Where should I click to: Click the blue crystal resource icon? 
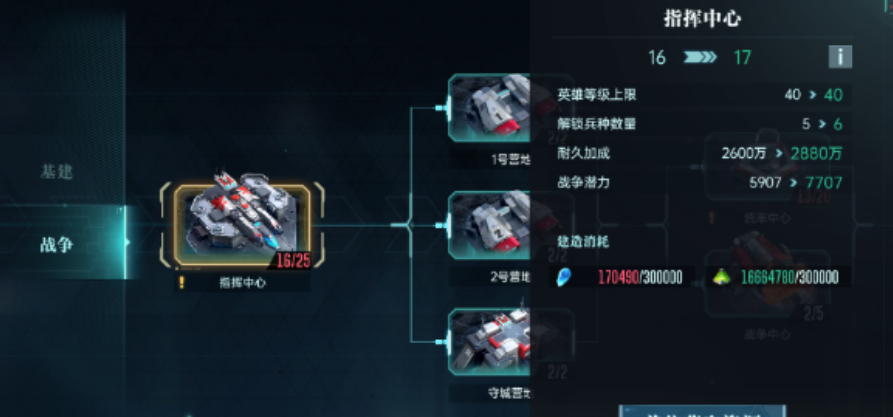coord(563,277)
